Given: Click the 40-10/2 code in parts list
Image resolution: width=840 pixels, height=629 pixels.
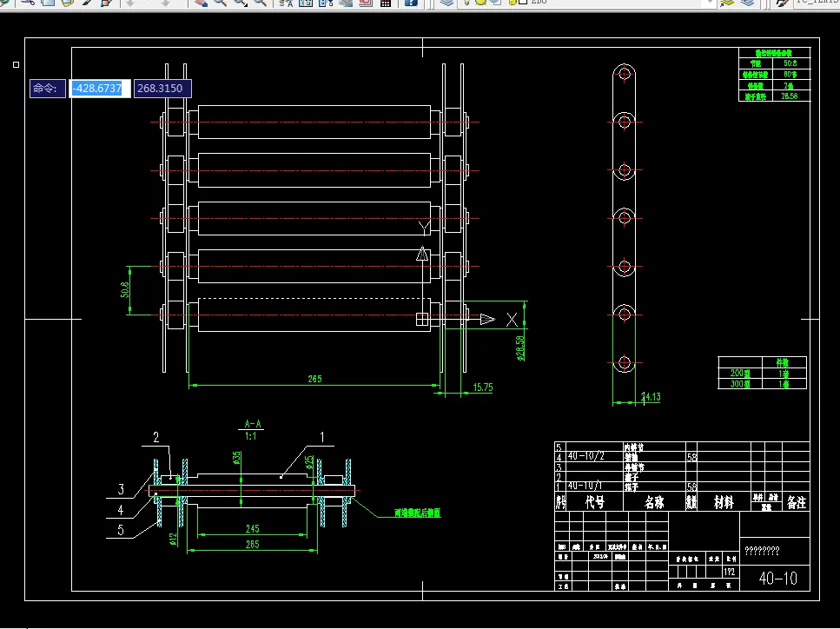Looking at the screenshot, I should (585, 456).
